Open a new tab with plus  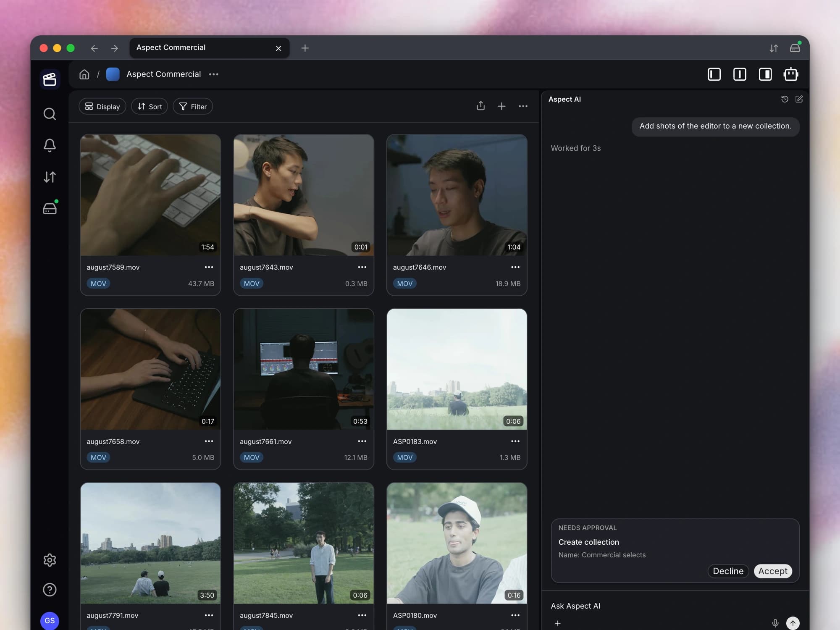tap(305, 48)
